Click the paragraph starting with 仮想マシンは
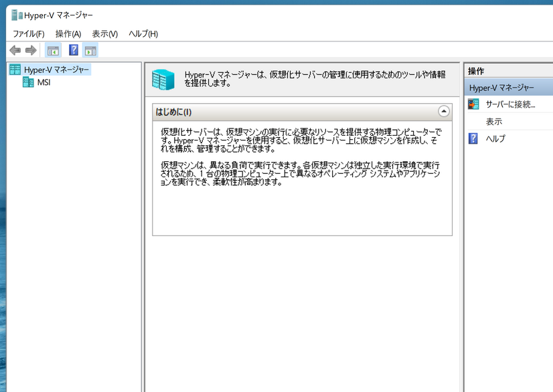 [x=300, y=173]
